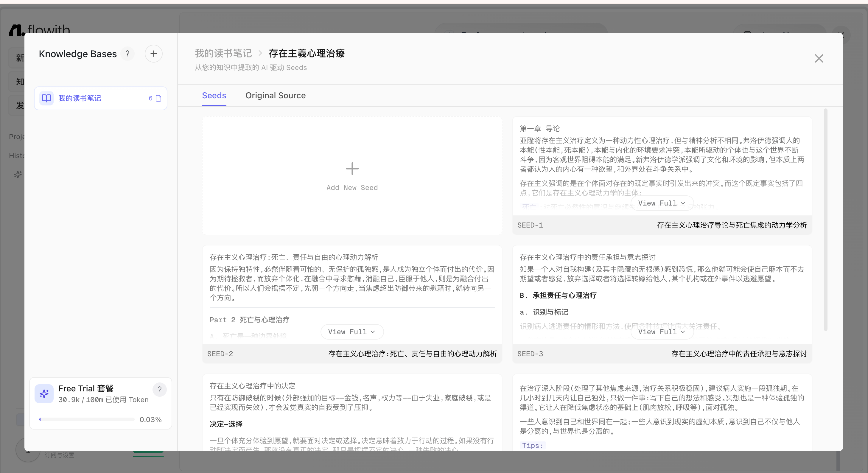This screenshot has width=868, height=473.
Task: Expand SEED-1 with View Full
Action: click(662, 203)
